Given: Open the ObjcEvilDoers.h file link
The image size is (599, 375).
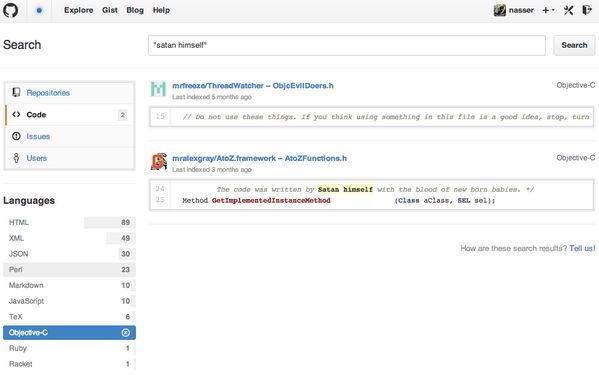Looking at the screenshot, I should (303, 86).
